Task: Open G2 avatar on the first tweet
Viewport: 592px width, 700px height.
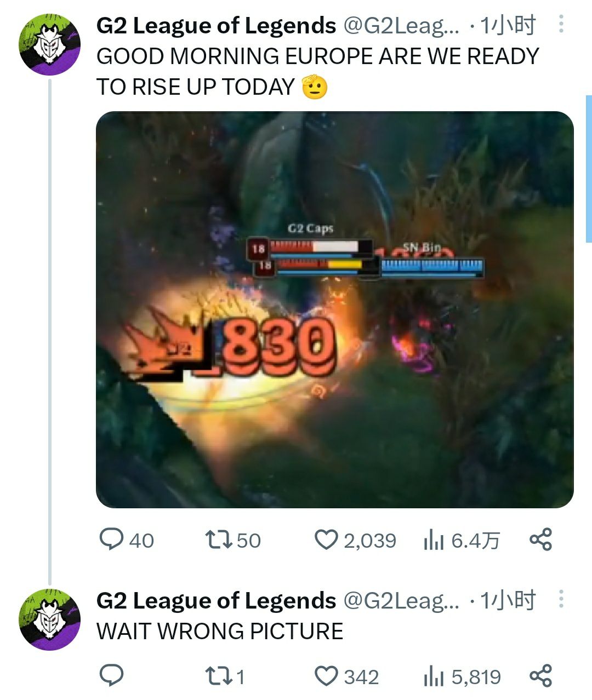Action: click(x=50, y=45)
